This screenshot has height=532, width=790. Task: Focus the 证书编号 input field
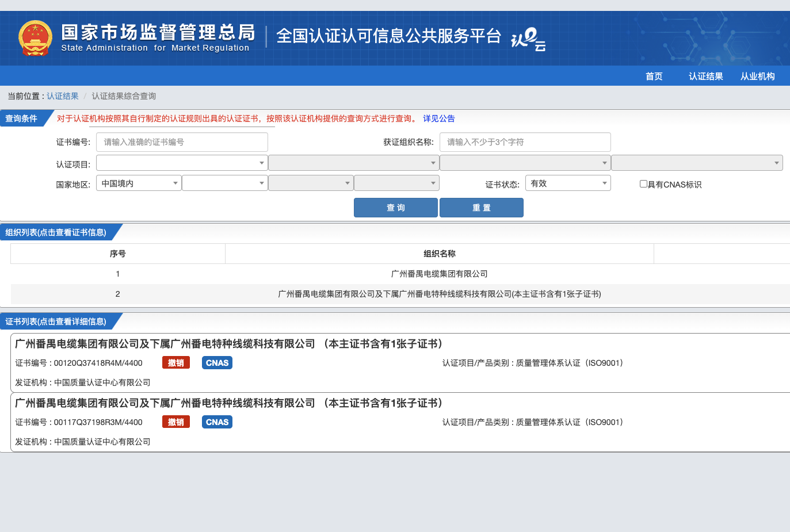click(182, 142)
